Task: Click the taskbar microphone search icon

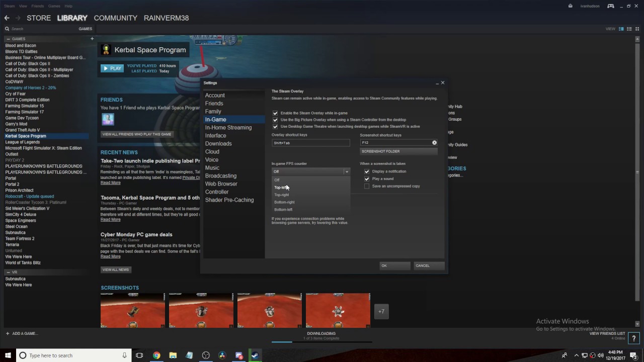Action: click(124, 355)
